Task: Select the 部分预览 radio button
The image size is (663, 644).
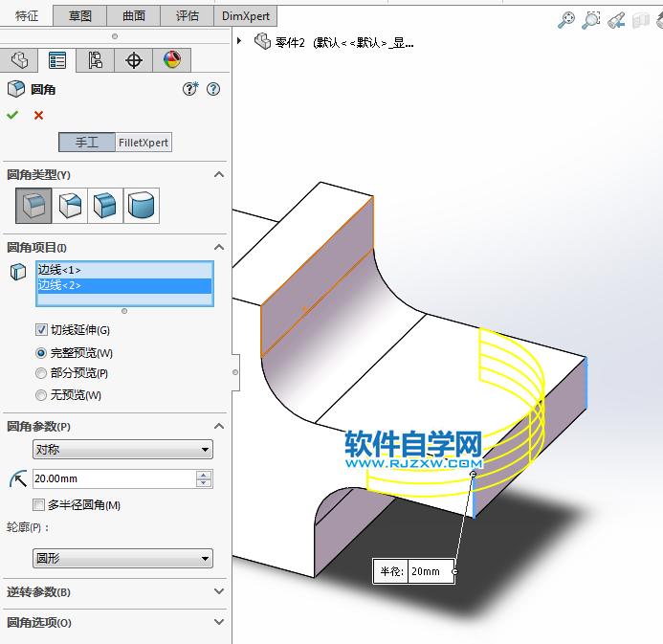Action: [x=41, y=373]
